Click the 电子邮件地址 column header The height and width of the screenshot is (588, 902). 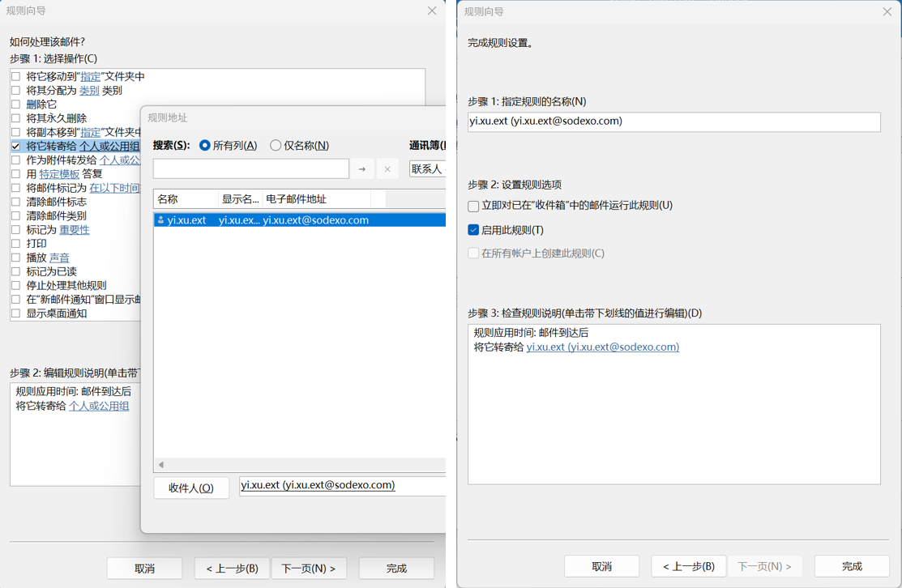pyautogui.click(x=317, y=199)
